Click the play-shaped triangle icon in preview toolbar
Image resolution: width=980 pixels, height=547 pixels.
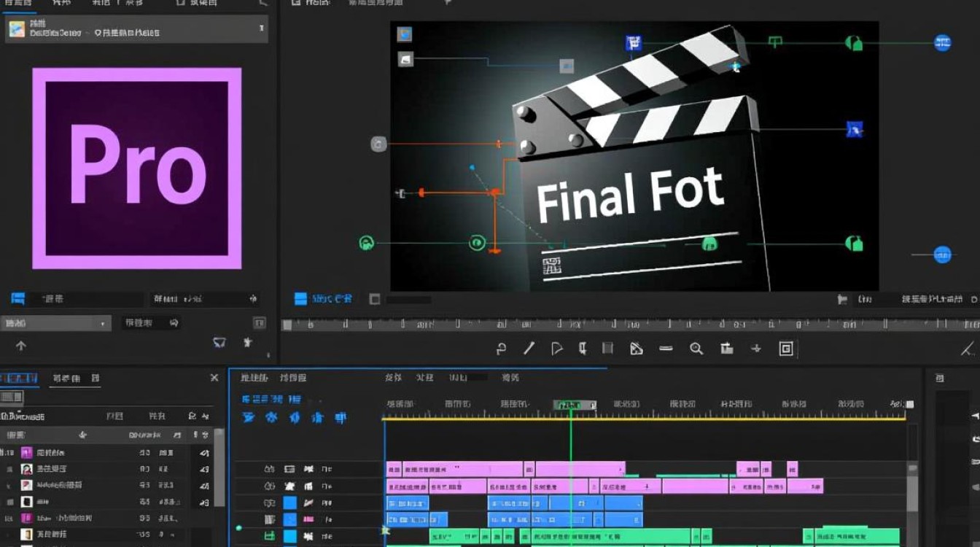click(557, 349)
